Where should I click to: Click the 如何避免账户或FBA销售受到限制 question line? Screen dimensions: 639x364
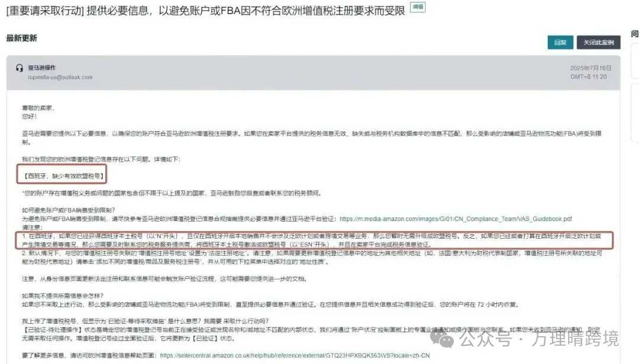pos(69,210)
